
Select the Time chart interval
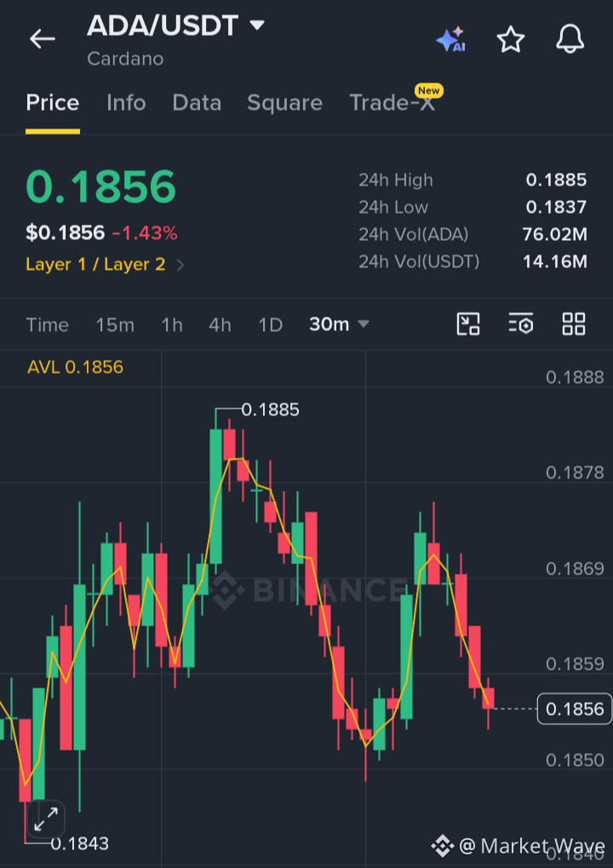click(47, 324)
